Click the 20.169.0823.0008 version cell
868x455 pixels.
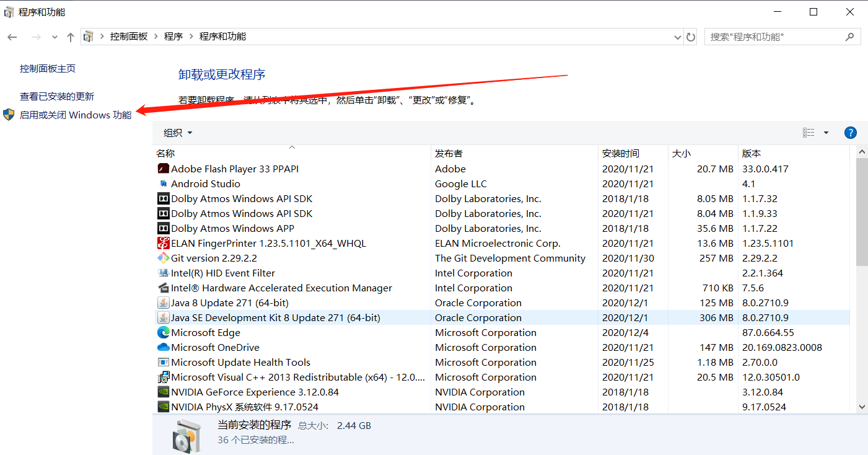[x=782, y=347]
